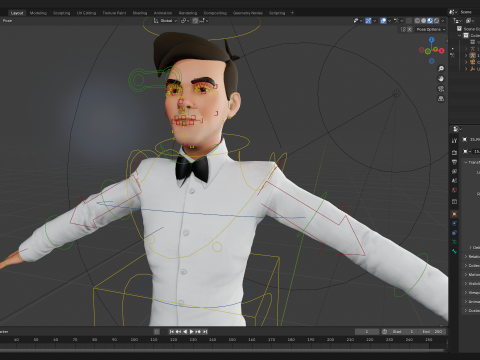Screen dimensions: 480x360
Task: Toggle X-ray view button
Action: 409,21
